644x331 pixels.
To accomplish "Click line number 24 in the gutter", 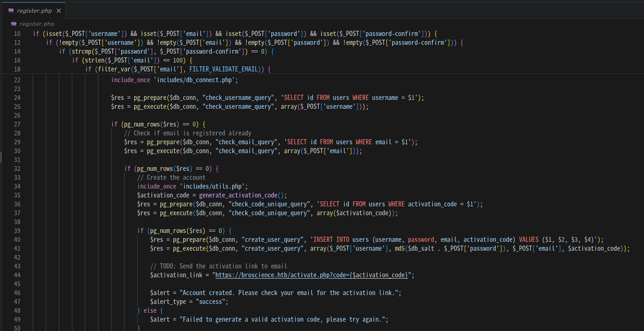I will point(17,98).
